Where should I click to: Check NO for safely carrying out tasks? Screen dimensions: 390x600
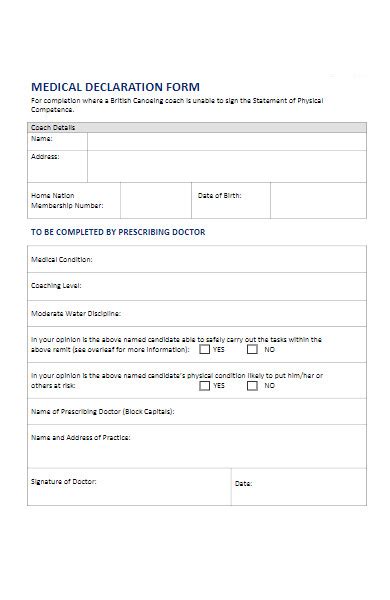(x=252, y=349)
